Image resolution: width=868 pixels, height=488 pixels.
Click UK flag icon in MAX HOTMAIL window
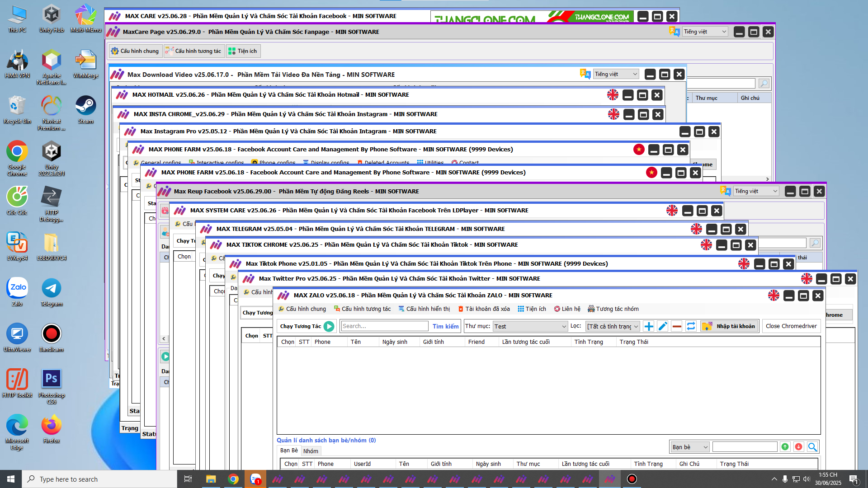(613, 95)
